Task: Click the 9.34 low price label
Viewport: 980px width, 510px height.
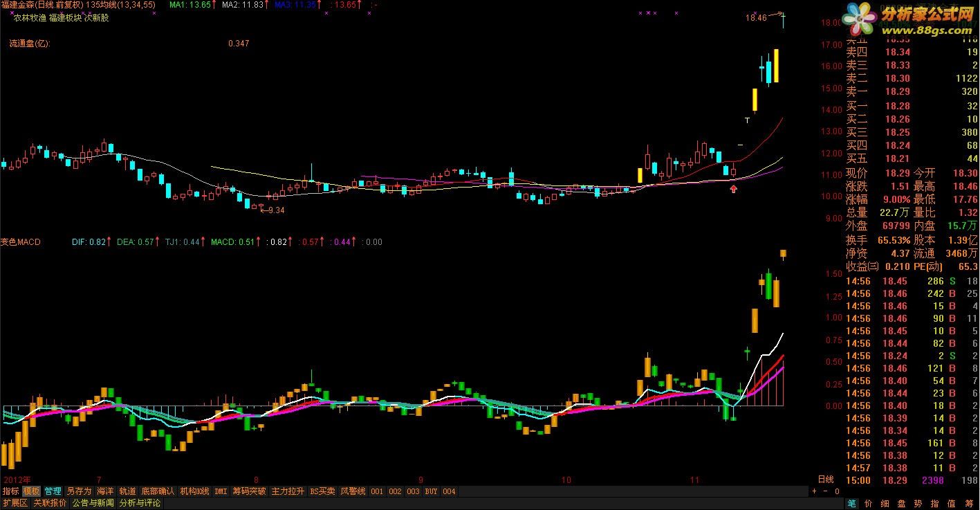Action: 276,210
